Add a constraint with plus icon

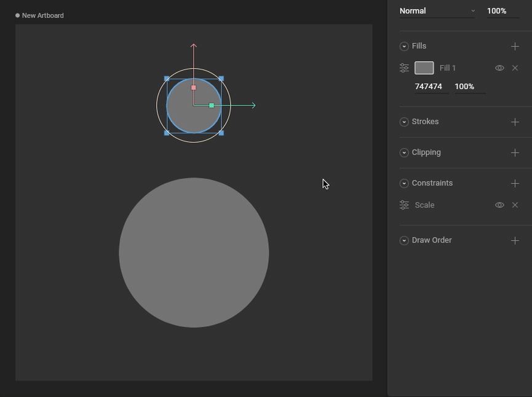(515, 183)
